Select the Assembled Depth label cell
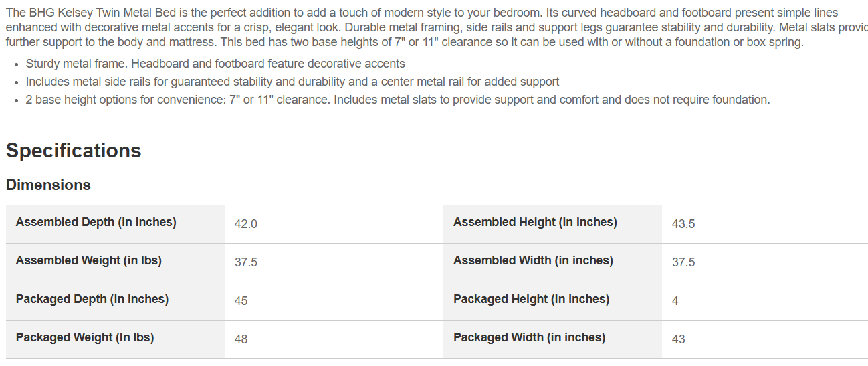Viewport: 868px width, 366px height. pos(96,223)
